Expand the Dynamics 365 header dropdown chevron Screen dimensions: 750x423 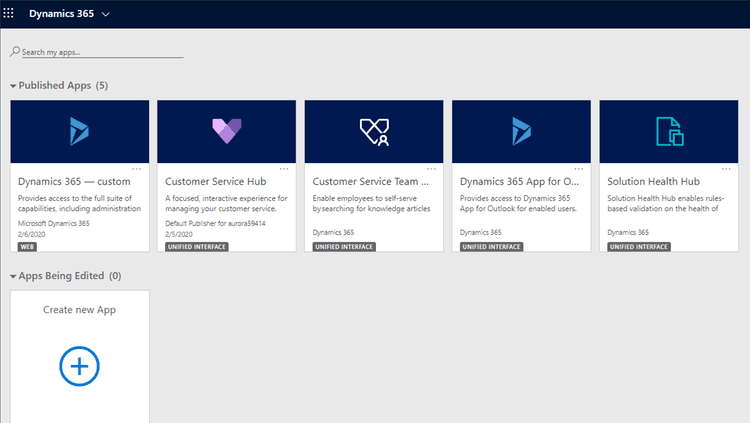[106, 14]
